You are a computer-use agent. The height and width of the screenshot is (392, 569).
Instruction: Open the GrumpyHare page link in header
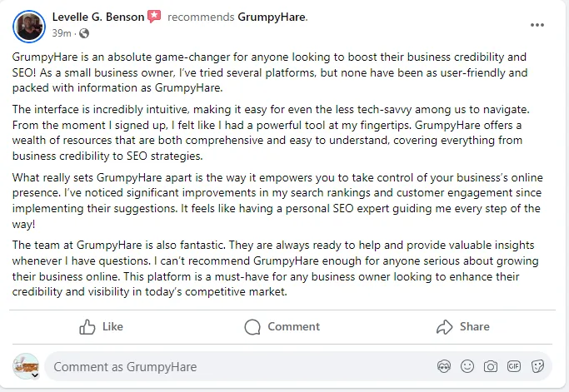[272, 17]
